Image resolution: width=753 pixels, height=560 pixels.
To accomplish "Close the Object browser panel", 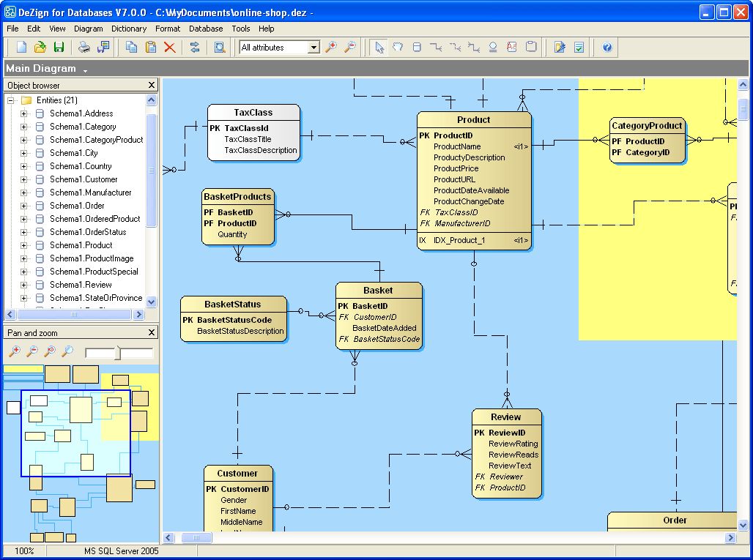I will (x=152, y=84).
